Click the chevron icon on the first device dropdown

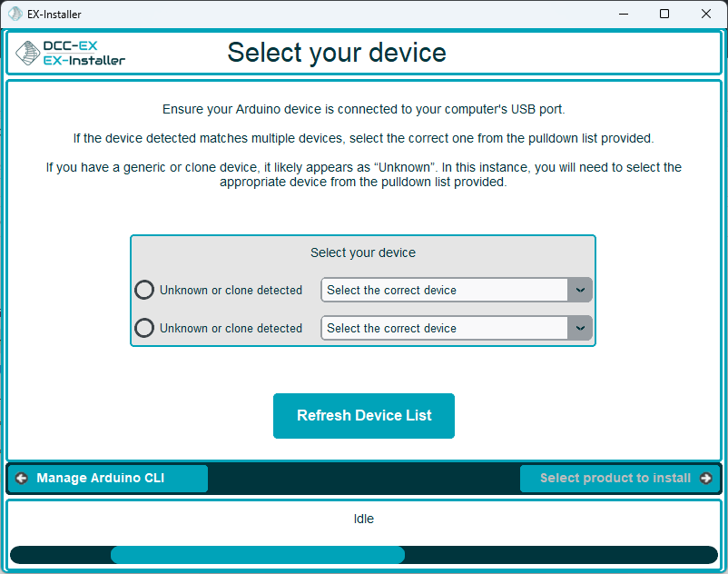[x=580, y=290]
